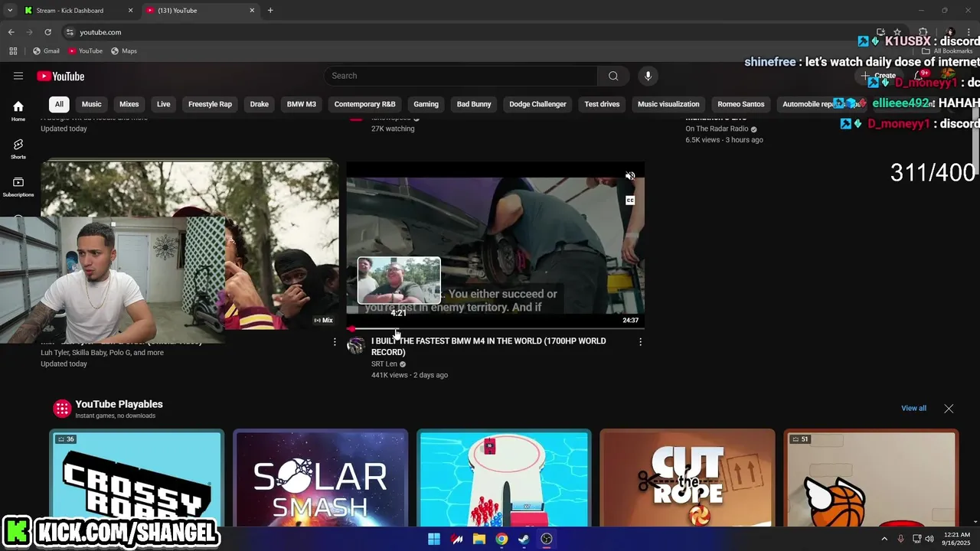Close the YouTube Playables section
This screenshot has width=980, height=551.
[949, 409]
